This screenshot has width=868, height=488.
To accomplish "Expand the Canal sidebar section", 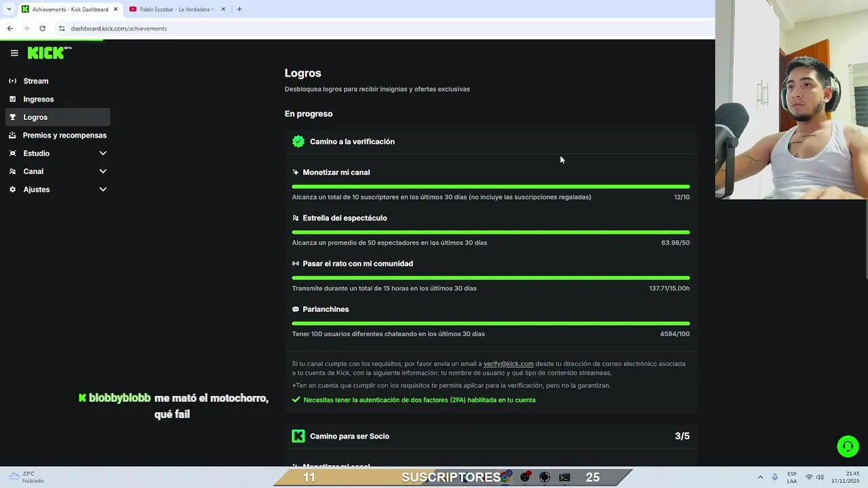I will pos(103,171).
